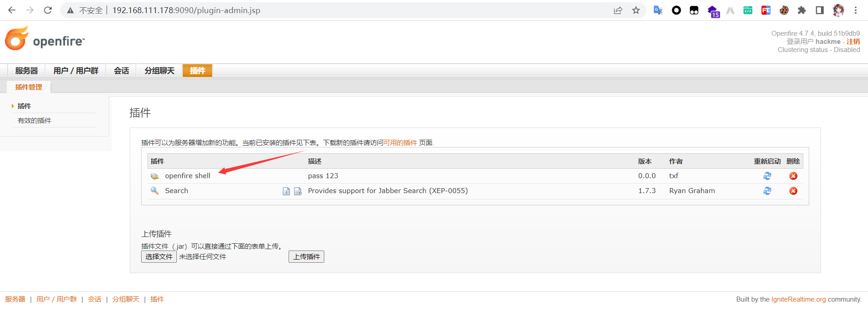Open Chrome three-dot menu
The image size is (868, 331).
point(856,10)
